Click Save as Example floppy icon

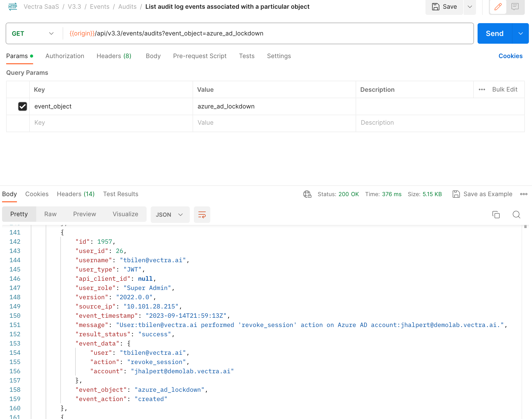(457, 194)
